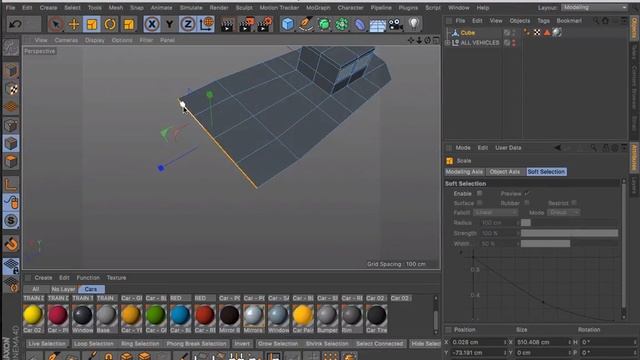
Task: Switch to Modeling Axis tab
Action: (464, 172)
